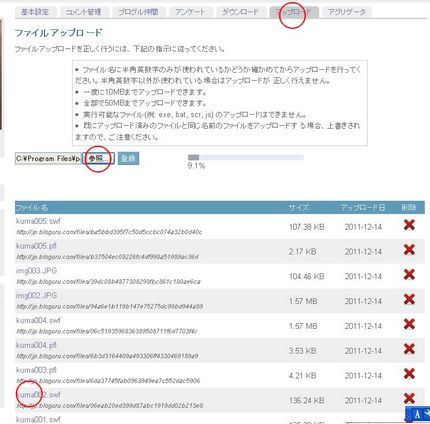Open the コメント管理 tab
430x424 pixels.
point(83,12)
